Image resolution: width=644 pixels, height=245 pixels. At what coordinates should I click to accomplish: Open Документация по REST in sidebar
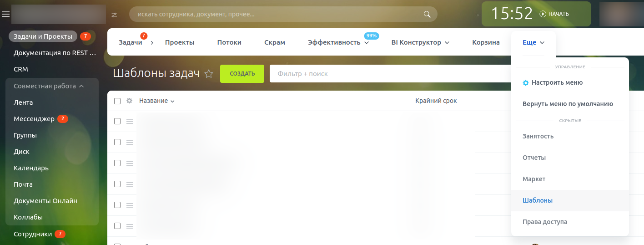pyautogui.click(x=55, y=53)
